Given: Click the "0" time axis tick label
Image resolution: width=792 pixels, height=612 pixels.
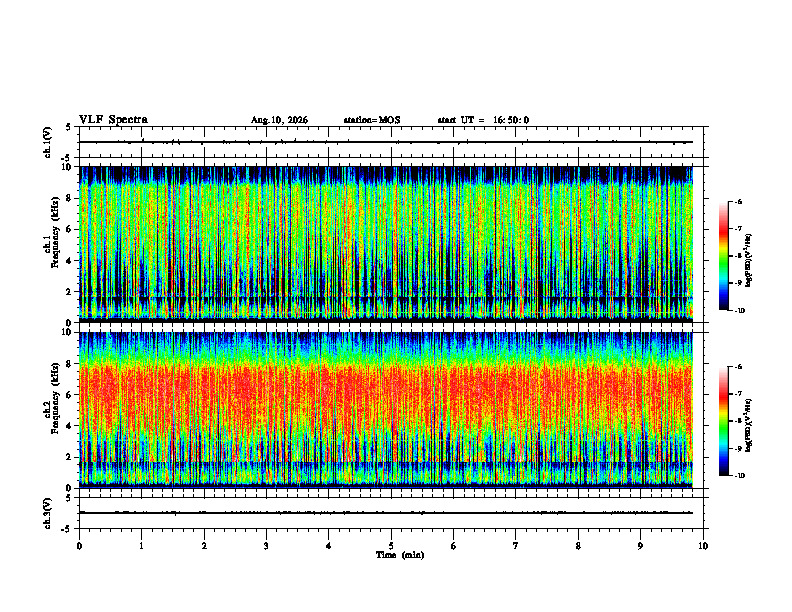Looking at the screenshot, I should pos(79,546).
